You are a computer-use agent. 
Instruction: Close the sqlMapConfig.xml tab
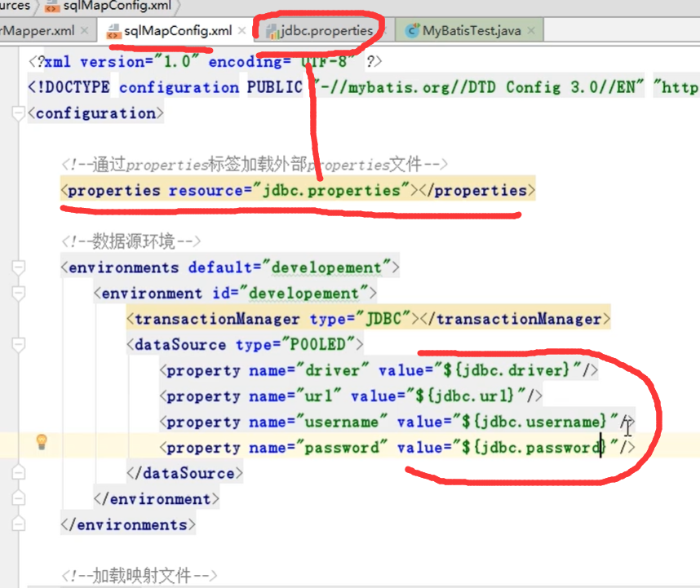(241, 30)
